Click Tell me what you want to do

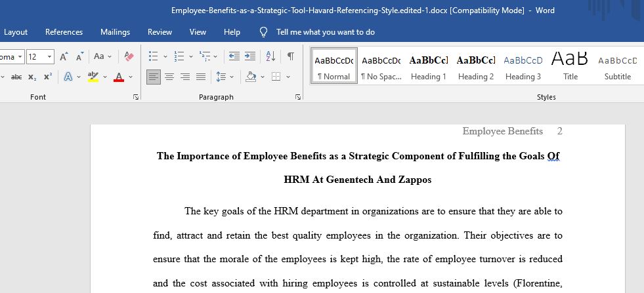[x=326, y=32]
